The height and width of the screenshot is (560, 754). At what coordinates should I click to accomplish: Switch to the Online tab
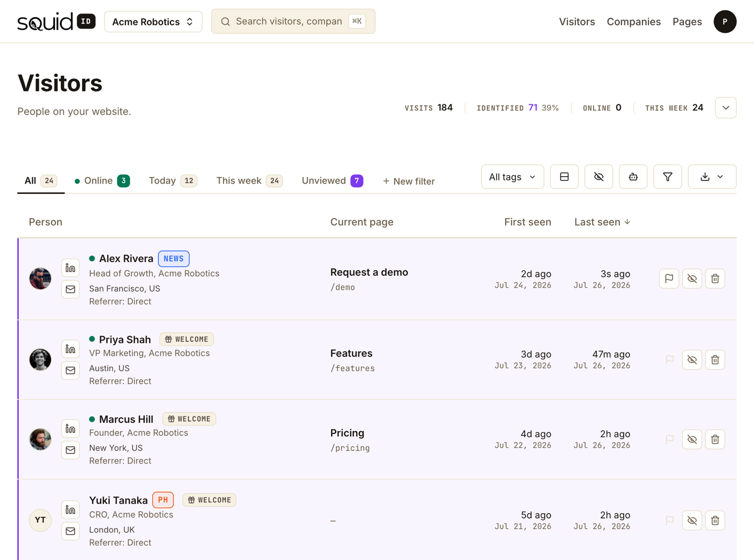[102, 180]
